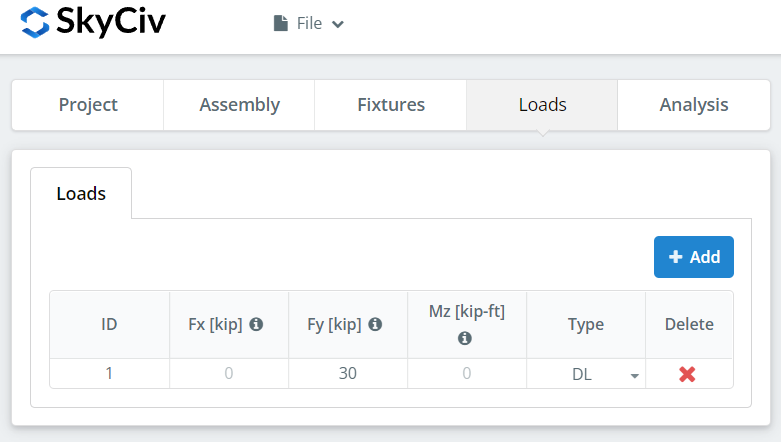
Task: Edit the Fy value of 30
Action: (347, 374)
